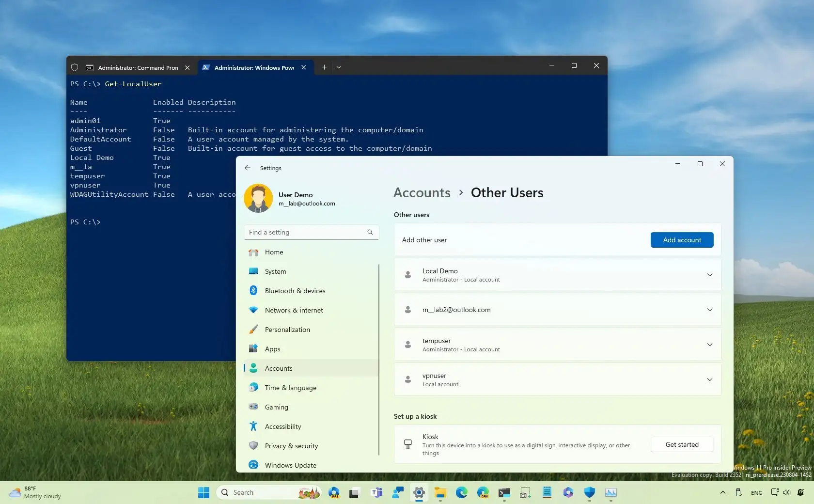
Task: Click the Accounts breadcrumb link
Action: coord(422,192)
